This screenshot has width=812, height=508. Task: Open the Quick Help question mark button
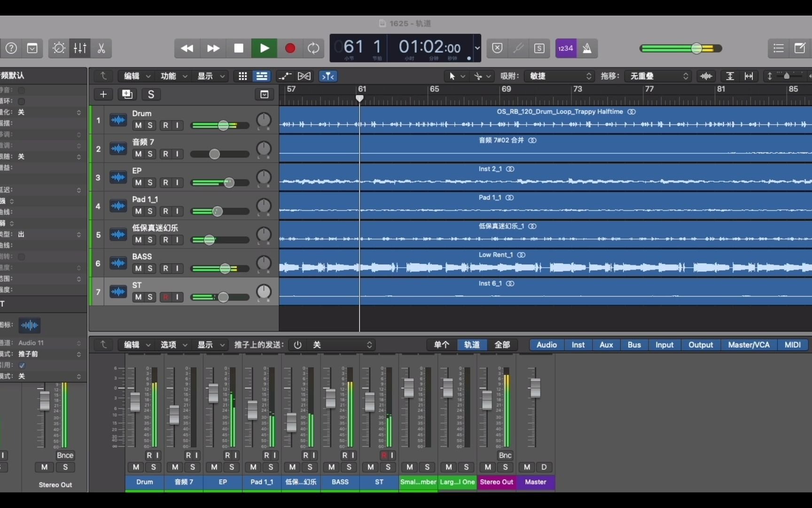tap(11, 48)
